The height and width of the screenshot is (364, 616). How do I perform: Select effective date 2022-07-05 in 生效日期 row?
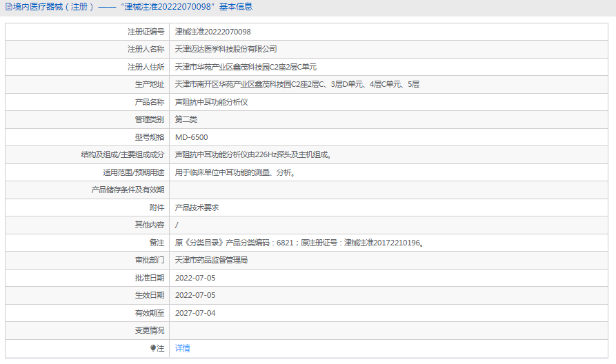(x=195, y=295)
